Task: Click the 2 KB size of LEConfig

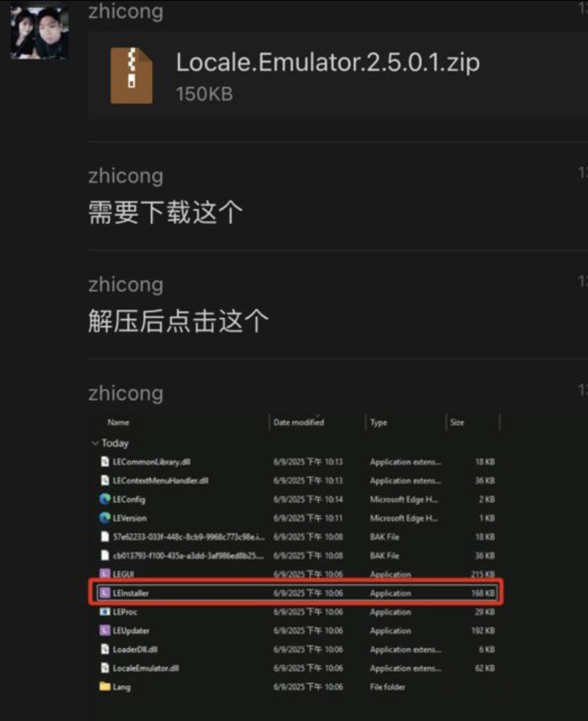Action: click(x=487, y=499)
